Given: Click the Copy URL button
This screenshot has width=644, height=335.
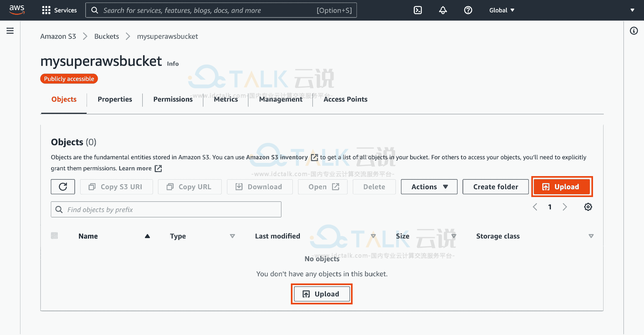Looking at the screenshot, I should [190, 187].
